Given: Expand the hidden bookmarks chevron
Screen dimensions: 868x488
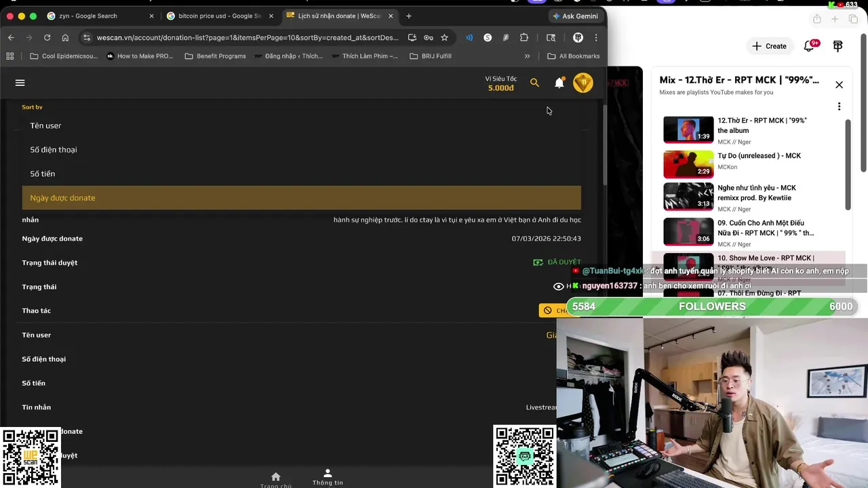Looking at the screenshot, I should (x=527, y=56).
